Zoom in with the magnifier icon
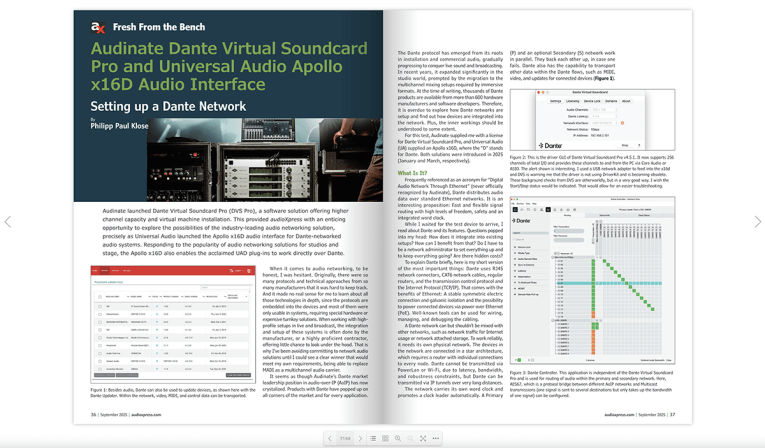 398,438
